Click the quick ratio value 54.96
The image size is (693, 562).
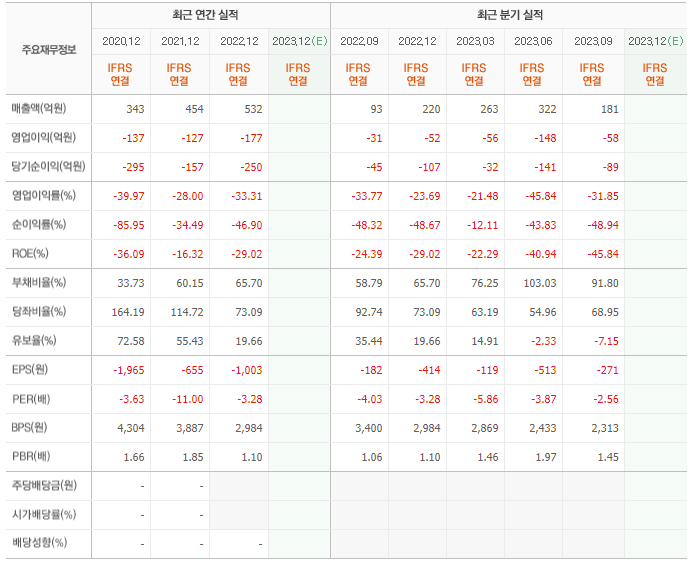543,312
